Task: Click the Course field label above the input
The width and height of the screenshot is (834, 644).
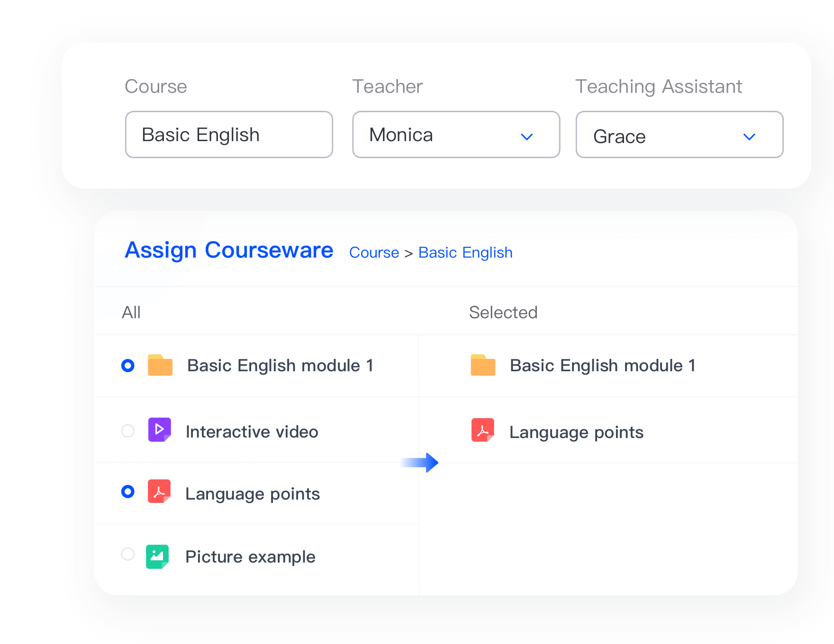Action: (156, 87)
